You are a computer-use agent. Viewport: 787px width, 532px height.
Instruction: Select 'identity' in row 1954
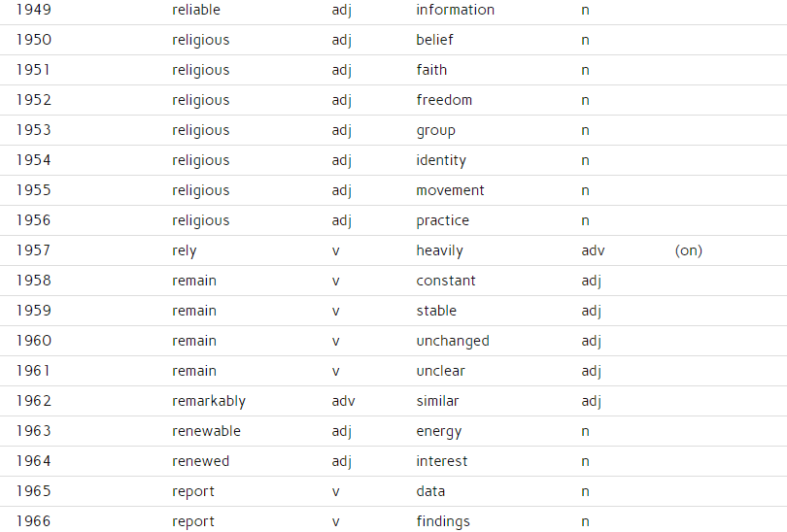coord(441,161)
